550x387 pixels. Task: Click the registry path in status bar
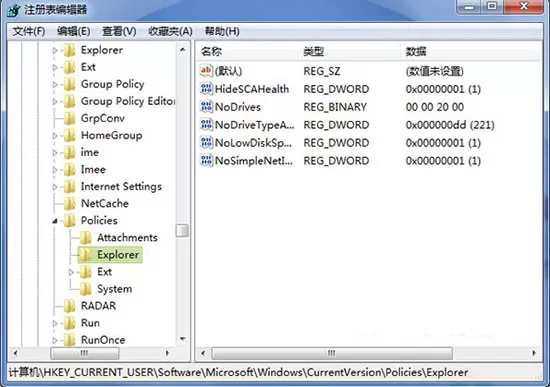click(x=238, y=373)
